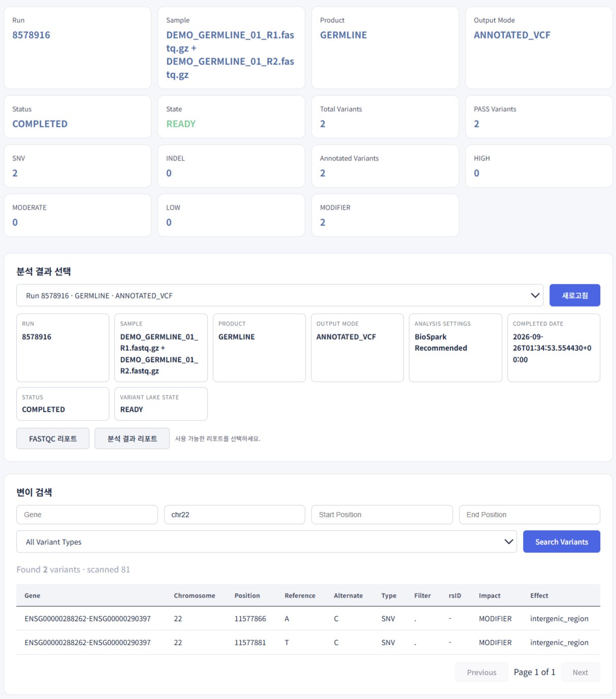
Task: Expand the All Variant Types dropdown
Action: tap(266, 542)
